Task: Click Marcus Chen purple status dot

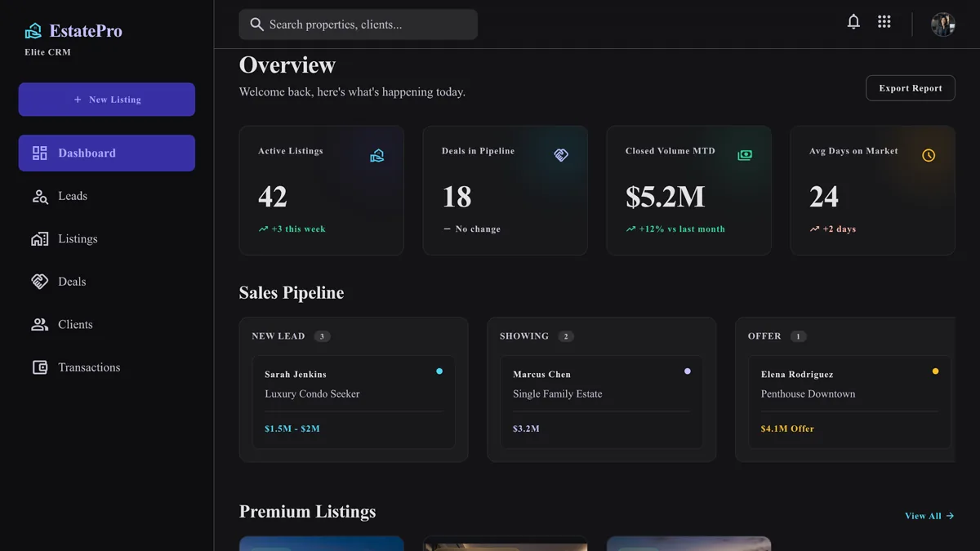Action: [688, 371]
